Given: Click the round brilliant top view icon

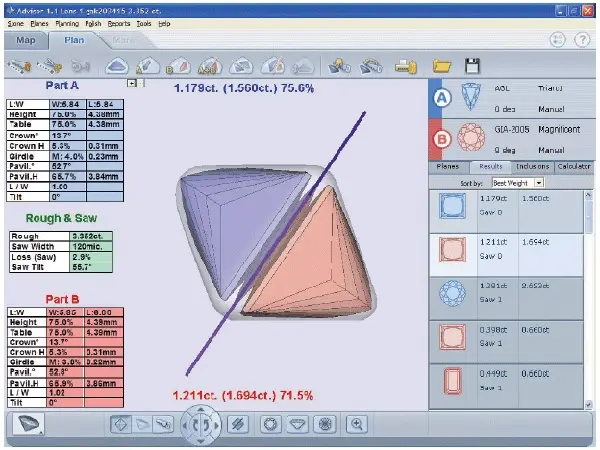Looking at the screenshot, I should coord(324,424).
